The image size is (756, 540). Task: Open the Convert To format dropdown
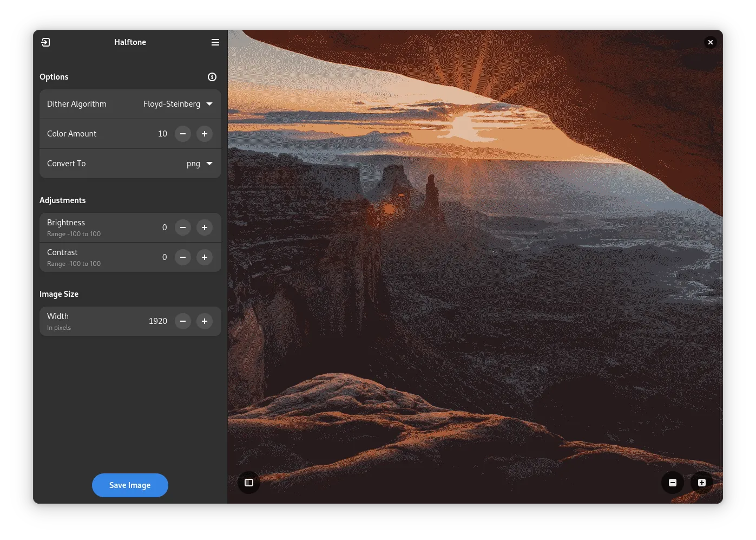click(199, 164)
